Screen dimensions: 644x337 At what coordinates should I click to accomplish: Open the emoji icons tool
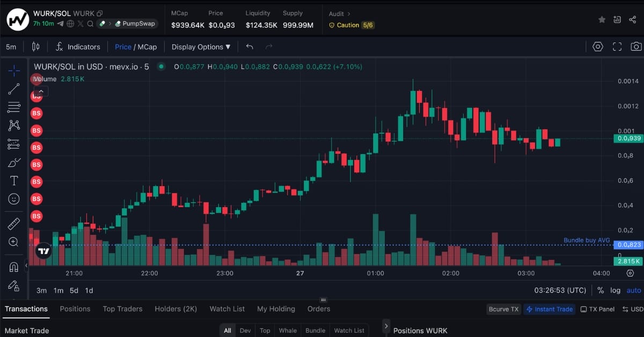click(14, 199)
